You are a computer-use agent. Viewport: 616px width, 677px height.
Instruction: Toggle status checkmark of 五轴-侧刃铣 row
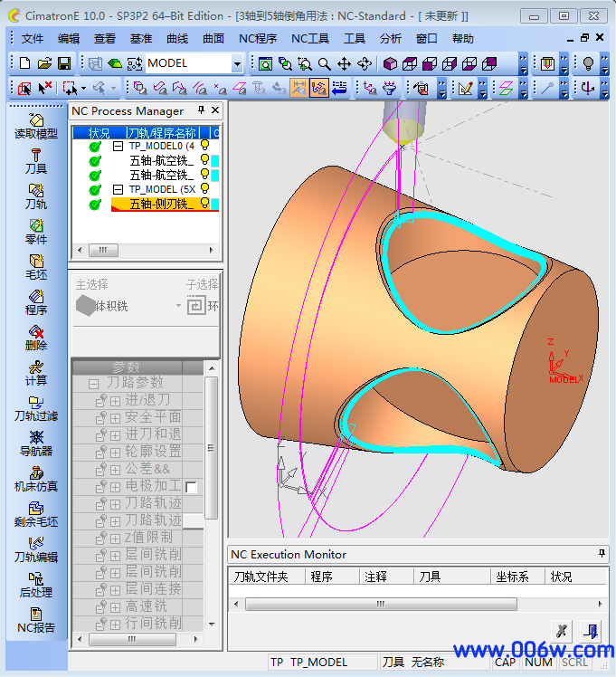coord(94,205)
